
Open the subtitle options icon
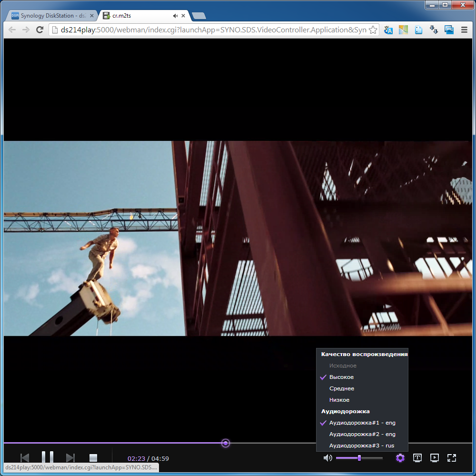[x=417, y=458]
